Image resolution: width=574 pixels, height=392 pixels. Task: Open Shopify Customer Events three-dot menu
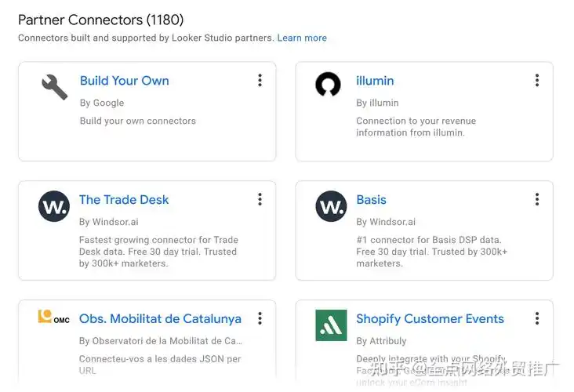click(x=537, y=319)
